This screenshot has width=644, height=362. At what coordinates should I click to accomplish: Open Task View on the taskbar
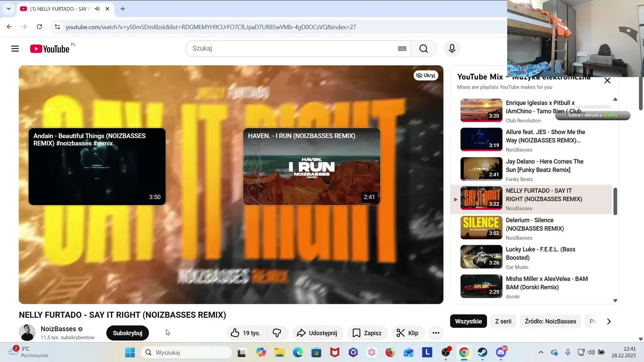242,352
